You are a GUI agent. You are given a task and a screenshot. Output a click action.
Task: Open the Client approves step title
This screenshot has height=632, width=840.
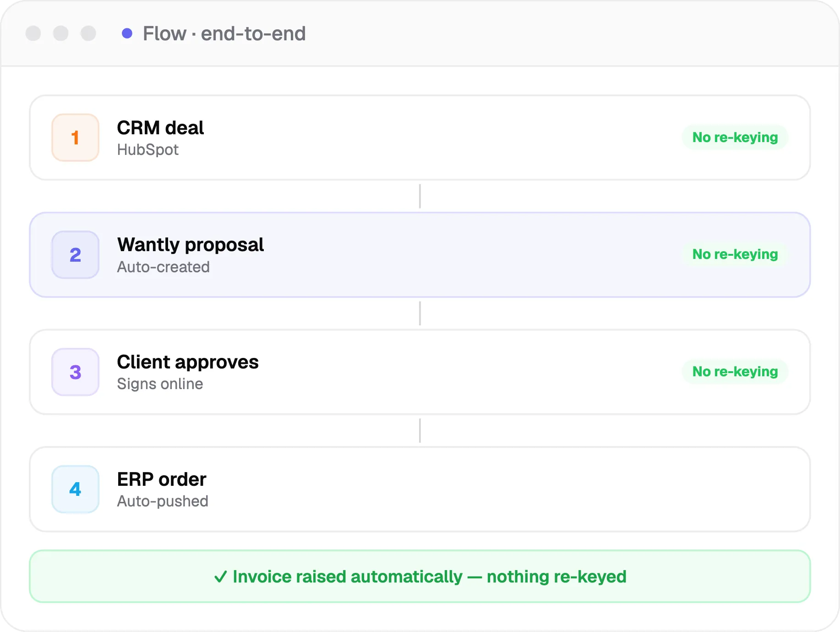click(188, 362)
